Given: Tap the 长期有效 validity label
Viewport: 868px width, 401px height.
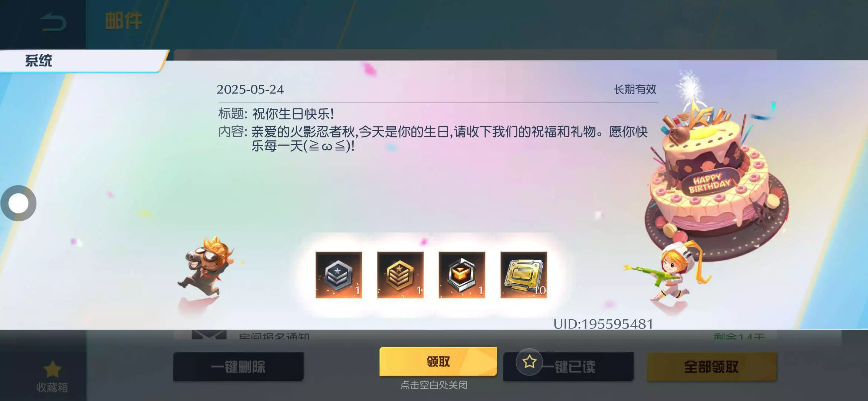Looking at the screenshot, I should [x=635, y=89].
